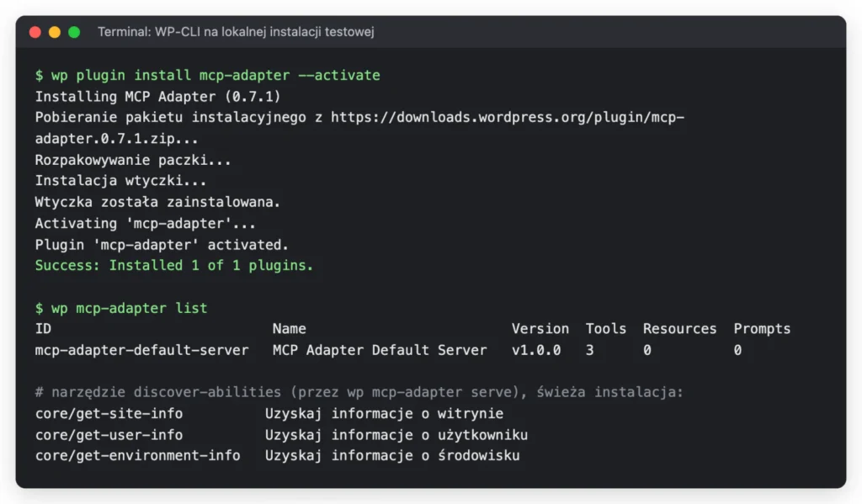
Task: Click 'Uzyskaj informacje o witrynie' description
Action: (x=384, y=413)
